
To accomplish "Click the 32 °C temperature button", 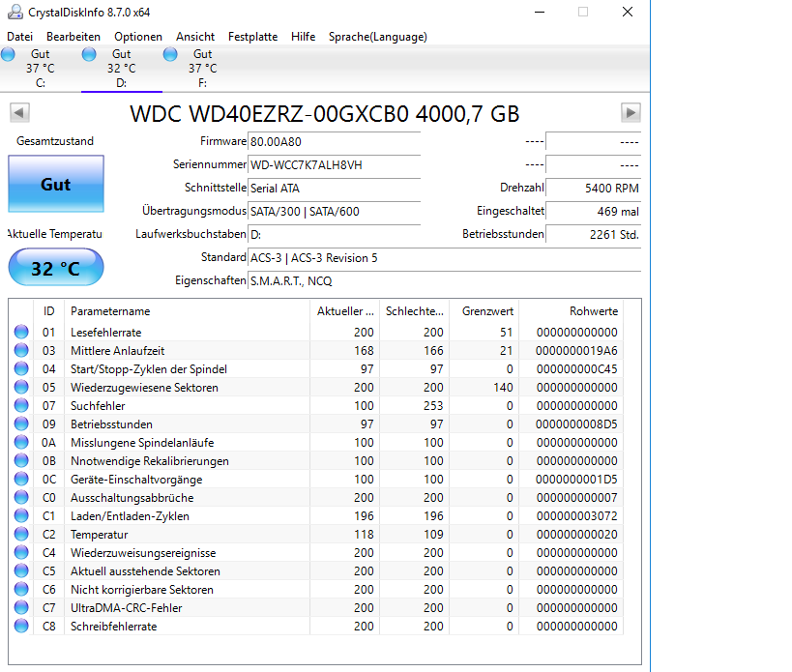I will pos(56,268).
